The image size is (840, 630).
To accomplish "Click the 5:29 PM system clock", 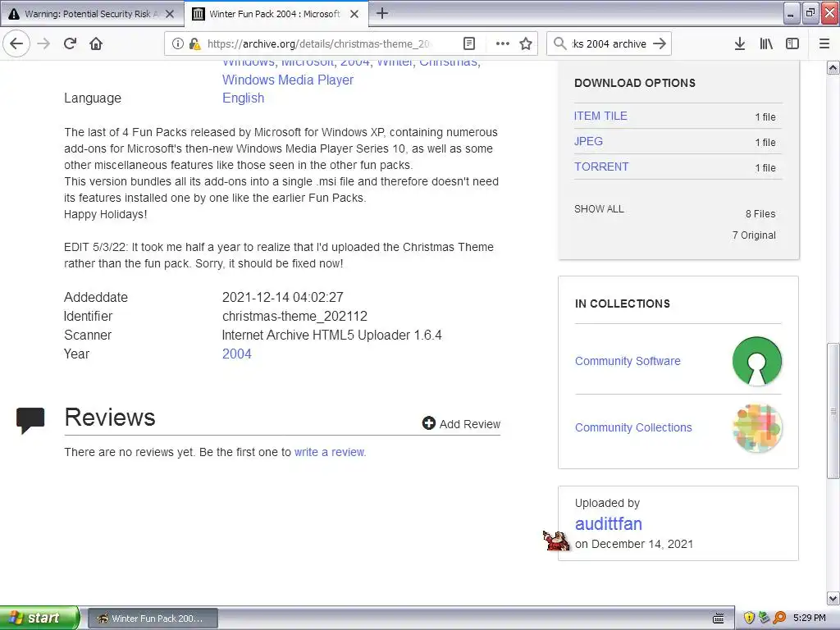I will point(810,618).
